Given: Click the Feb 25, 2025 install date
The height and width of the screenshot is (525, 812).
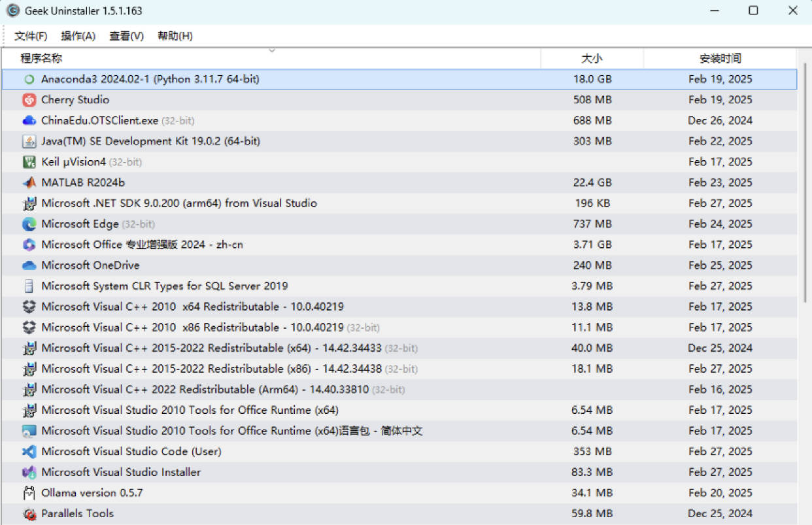Looking at the screenshot, I should (x=720, y=265).
